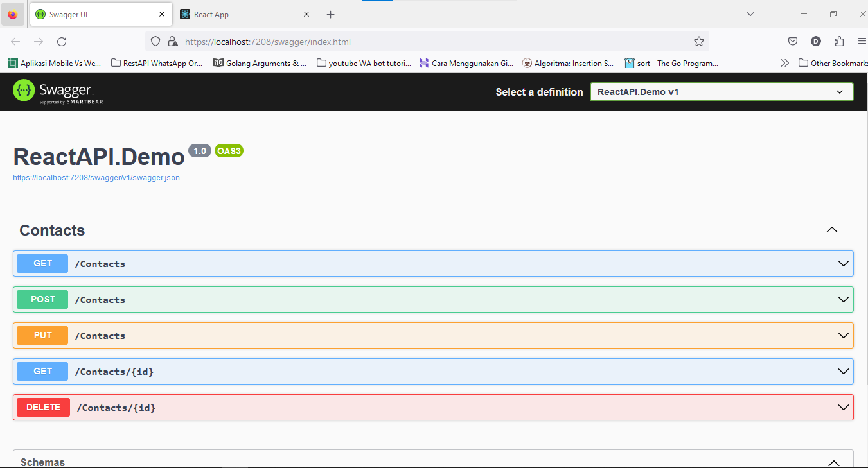868x468 pixels.
Task: Open RestAPI WhatsApp bookmark folder
Action: [157, 63]
